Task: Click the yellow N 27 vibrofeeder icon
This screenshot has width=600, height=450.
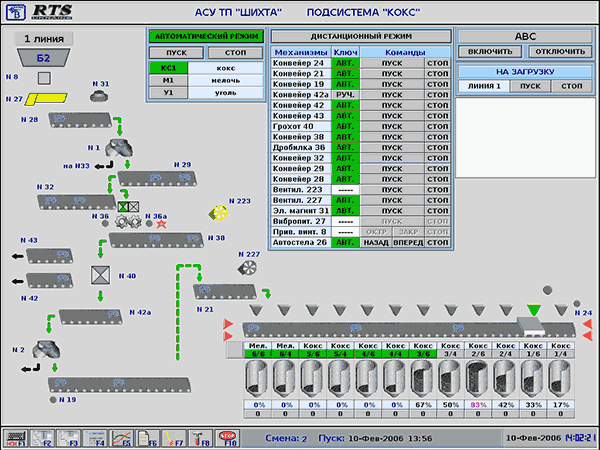Action: (x=45, y=99)
